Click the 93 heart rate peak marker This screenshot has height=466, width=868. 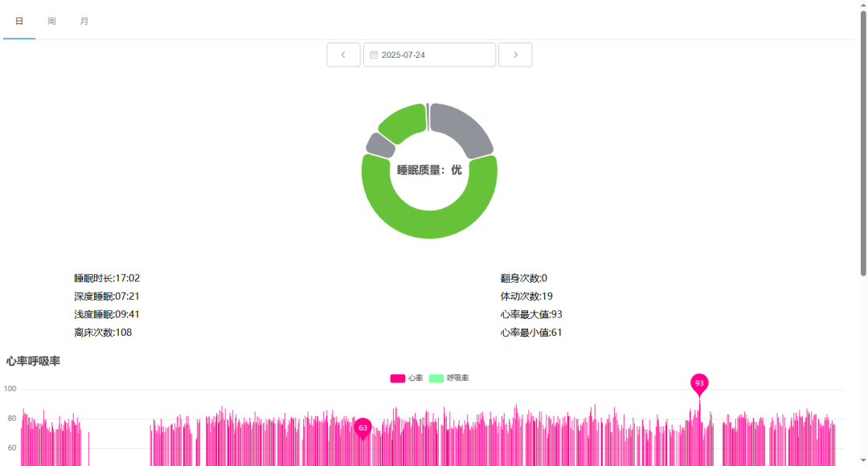coord(699,384)
